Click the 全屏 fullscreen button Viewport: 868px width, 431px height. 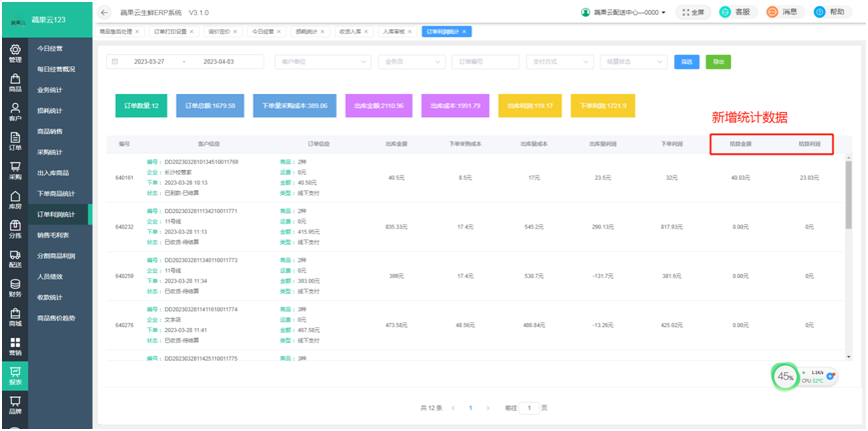point(693,12)
